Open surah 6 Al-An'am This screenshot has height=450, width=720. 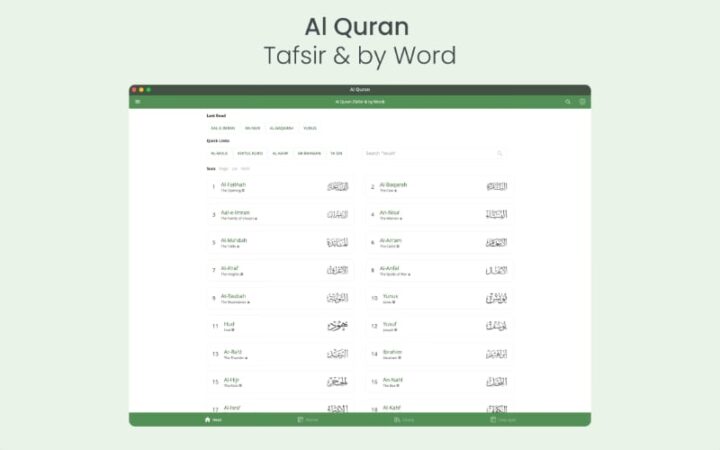click(439, 243)
